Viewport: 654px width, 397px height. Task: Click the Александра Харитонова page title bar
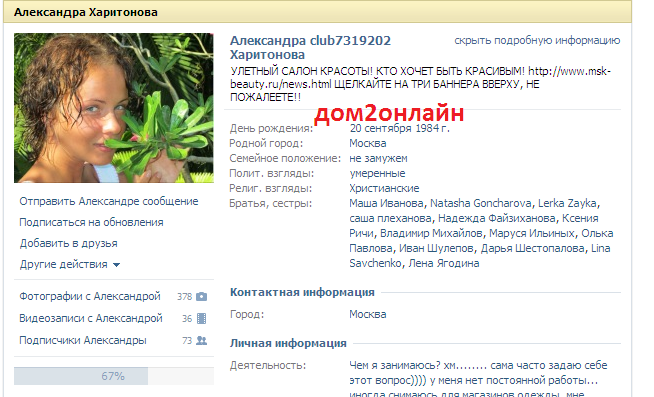(x=317, y=12)
